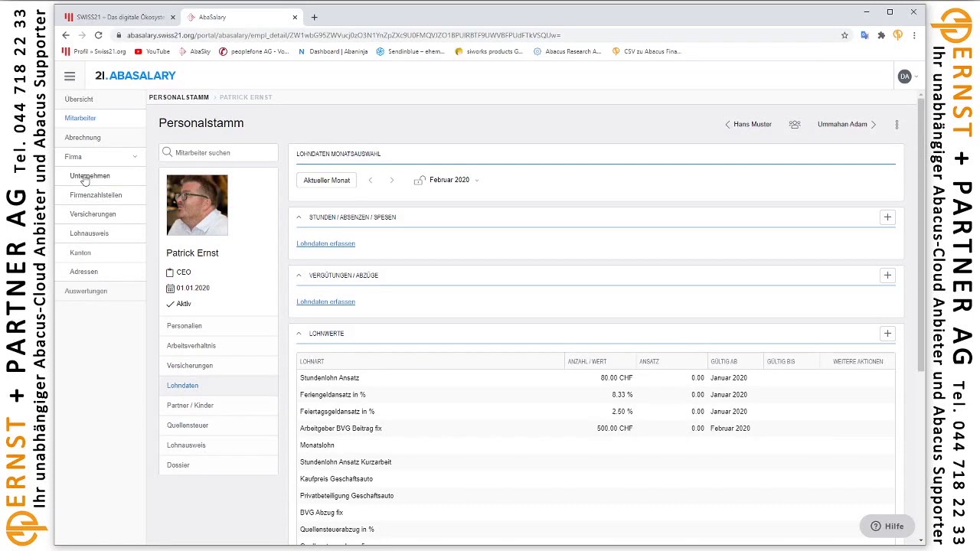Image resolution: width=980 pixels, height=551 pixels.
Task: Open Versicherungen tab in employee card
Action: pos(218,366)
